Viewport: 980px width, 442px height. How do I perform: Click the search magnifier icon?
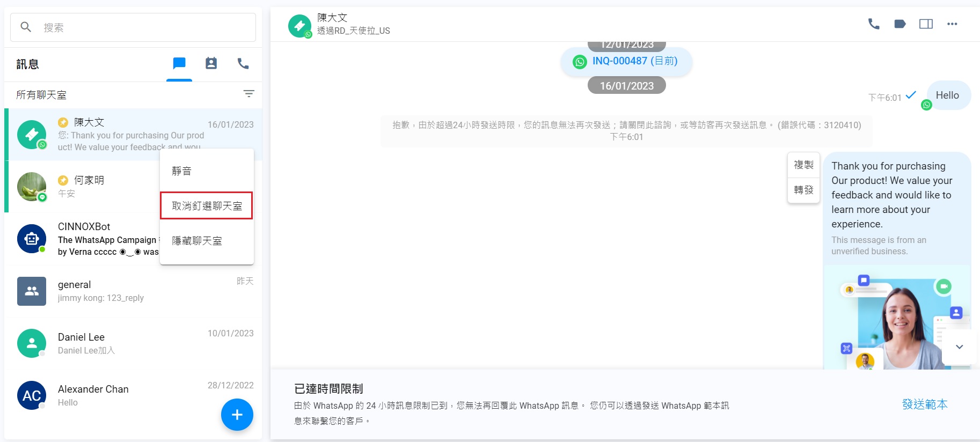(26, 27)
